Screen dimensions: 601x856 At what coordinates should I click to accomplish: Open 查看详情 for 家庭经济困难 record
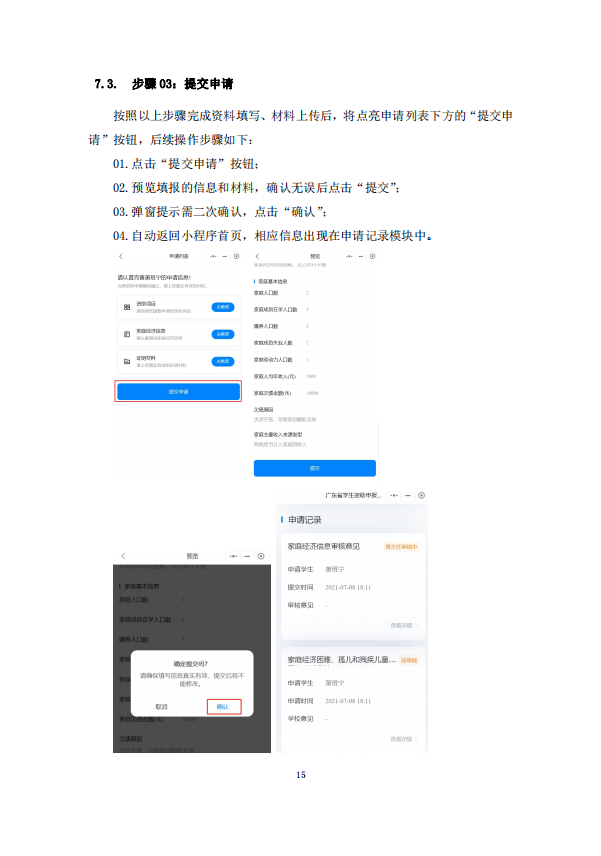click(403, 739)
